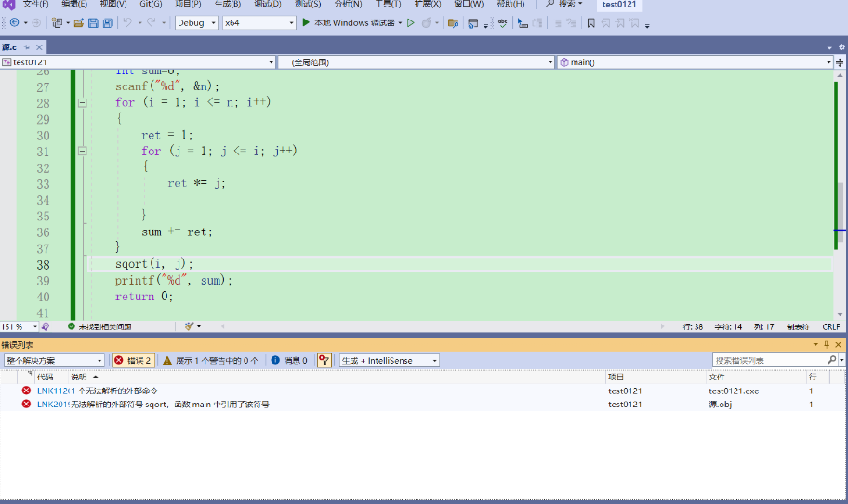The width and height of the screenshot is (848, 504).
Task: Click the Hot Reload flame icon
Action: [x=427, y=22]
